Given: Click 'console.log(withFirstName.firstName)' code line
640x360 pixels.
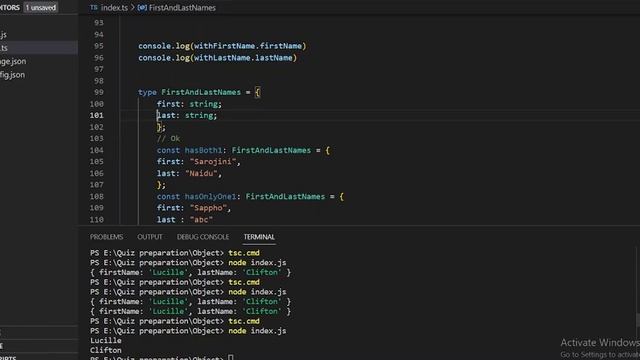Looking at the screenshot, I should point(222,46).
